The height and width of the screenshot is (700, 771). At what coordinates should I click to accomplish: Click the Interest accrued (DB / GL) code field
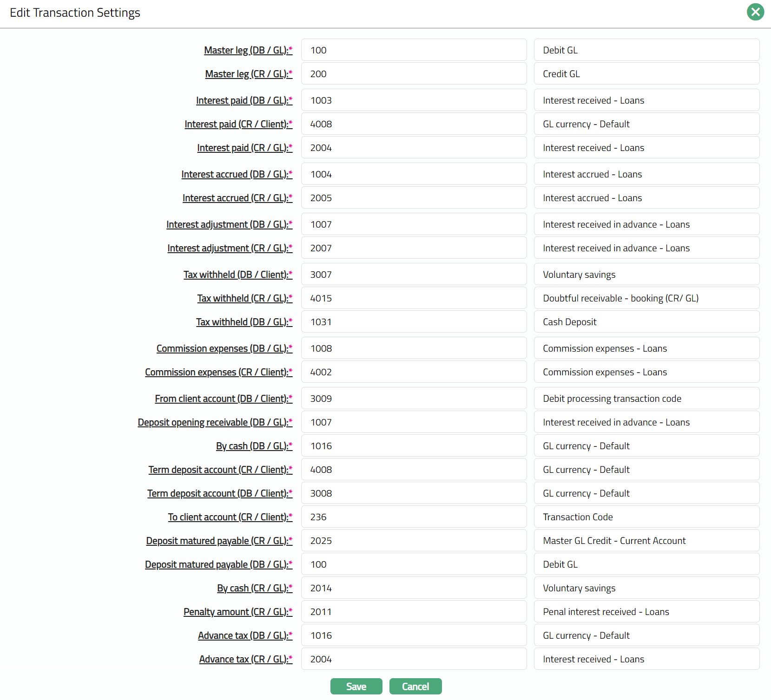(414, 174)
